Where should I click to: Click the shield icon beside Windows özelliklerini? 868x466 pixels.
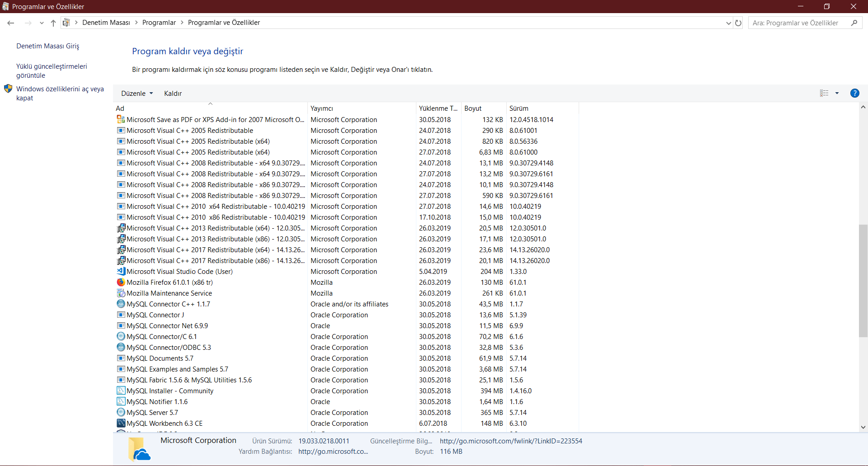(x=8, y=89)
